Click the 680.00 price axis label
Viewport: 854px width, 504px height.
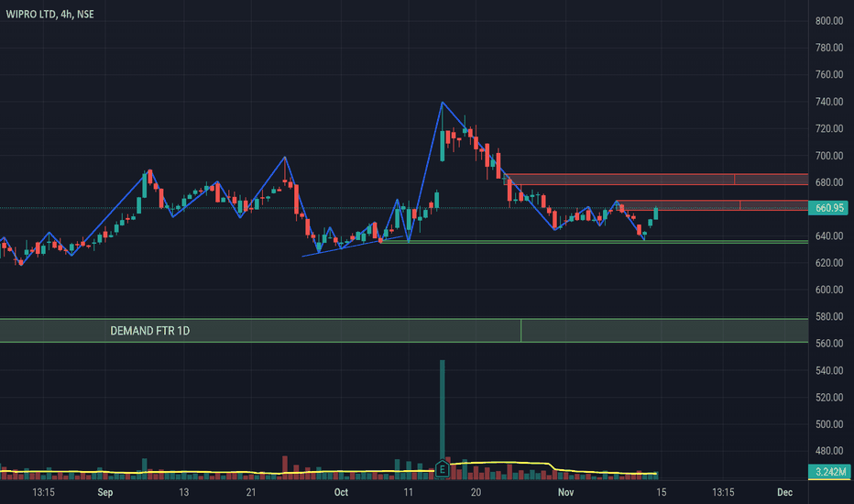[829, 182]
